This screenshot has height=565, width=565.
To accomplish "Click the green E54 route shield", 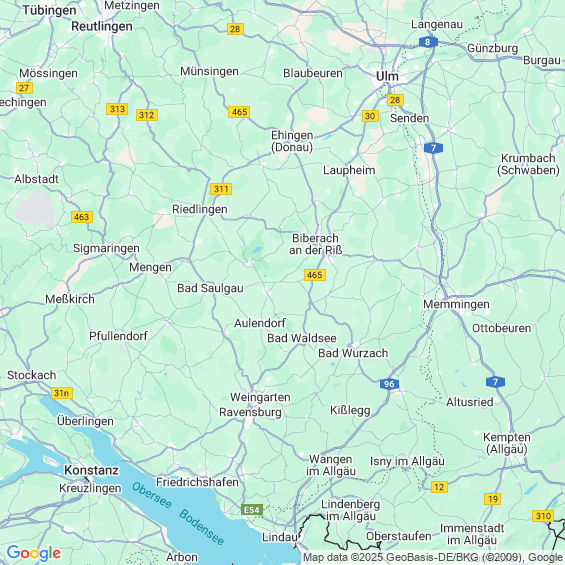I will [x=252, y=510].
